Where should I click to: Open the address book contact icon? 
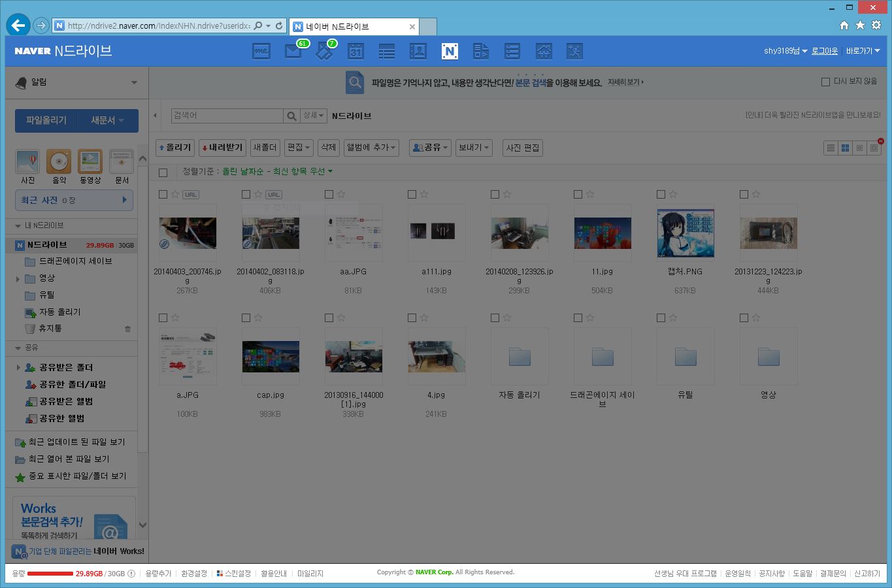[418, 51]
